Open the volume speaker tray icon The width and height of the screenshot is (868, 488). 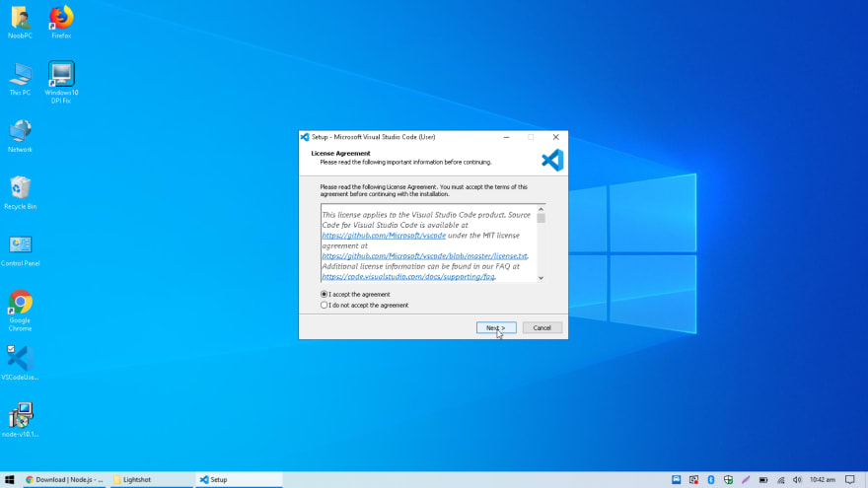(797, 480)
